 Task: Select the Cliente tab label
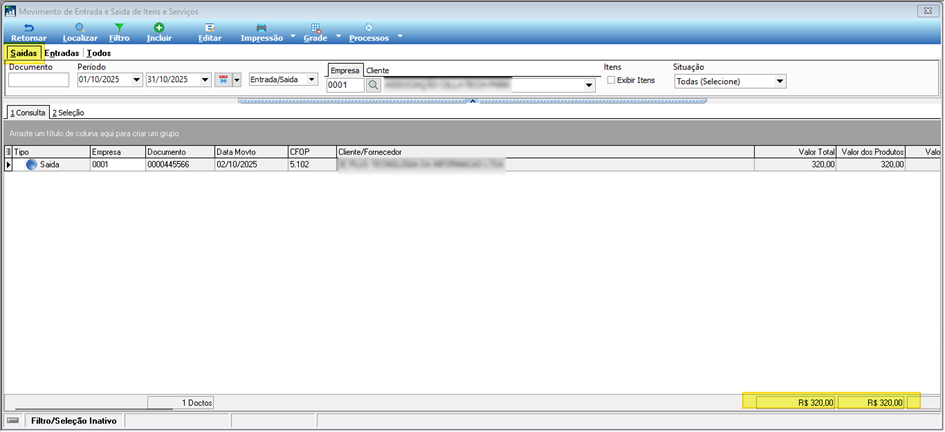[x=377, y=70]
